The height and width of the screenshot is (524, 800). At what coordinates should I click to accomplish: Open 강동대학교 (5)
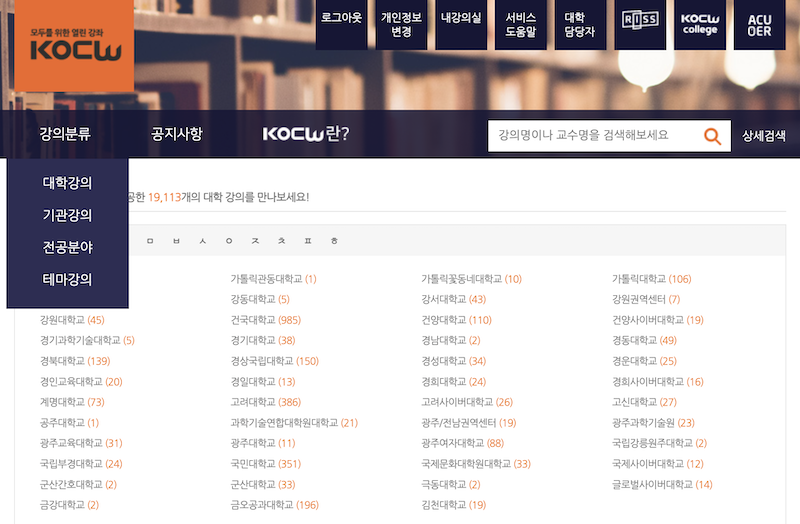(x=260, y=300)
